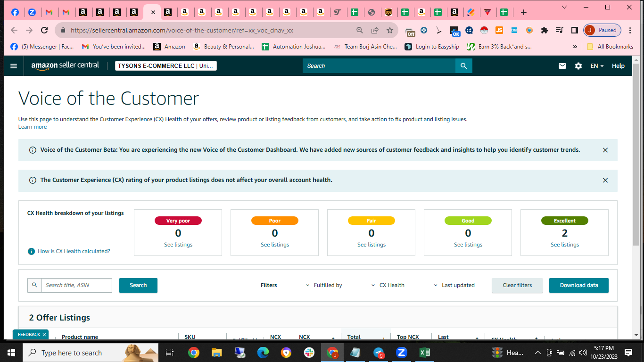This screenshot has height=362, width=644.
Task: Switch to the UPS browser tab
Action: [388, 13]
